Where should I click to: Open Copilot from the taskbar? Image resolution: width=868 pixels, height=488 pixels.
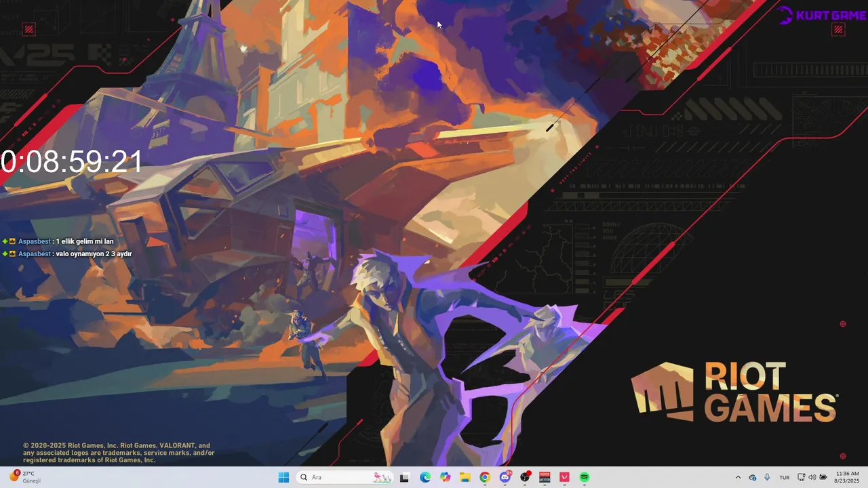(x=445, y=477)
